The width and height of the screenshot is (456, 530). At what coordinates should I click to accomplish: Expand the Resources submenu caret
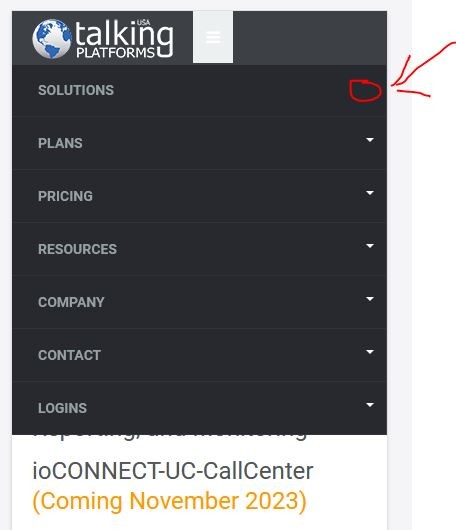(370, 246)
